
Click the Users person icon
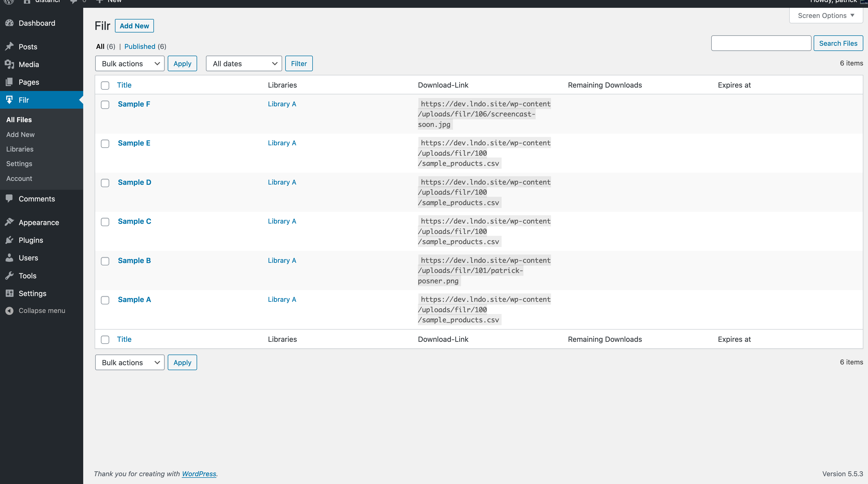point(9,258)
